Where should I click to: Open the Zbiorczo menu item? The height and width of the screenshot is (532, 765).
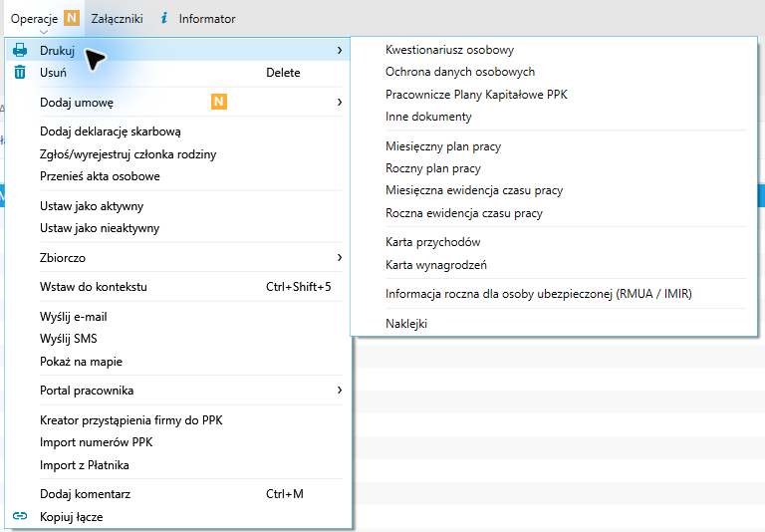tap(178, 258)
